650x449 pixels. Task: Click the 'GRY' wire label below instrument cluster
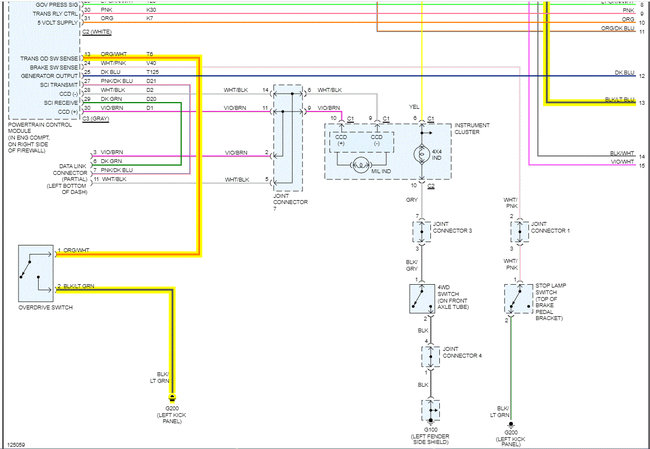pyautogui.click(x=412, y=200)
